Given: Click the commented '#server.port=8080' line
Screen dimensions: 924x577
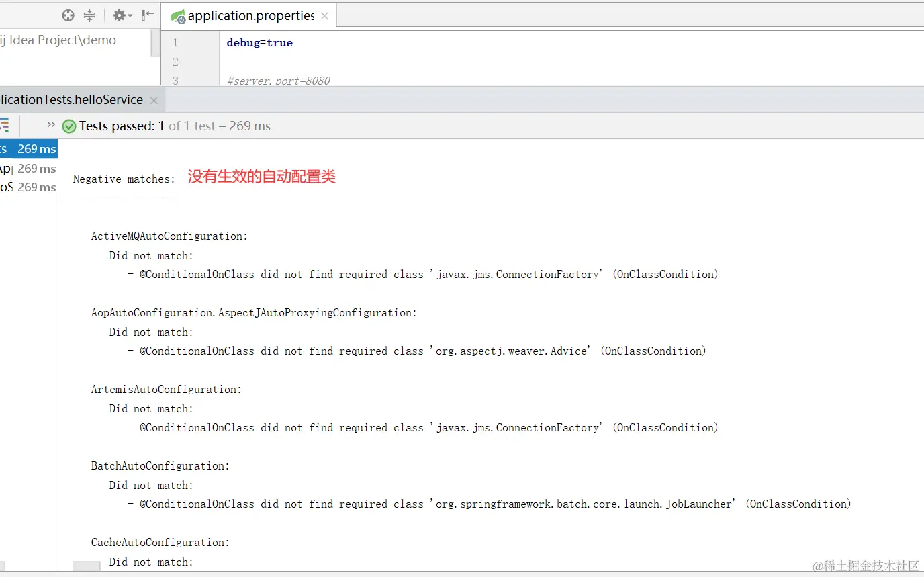Looking at the screenshot, I should pyautogui.click(x=279, y=81).
